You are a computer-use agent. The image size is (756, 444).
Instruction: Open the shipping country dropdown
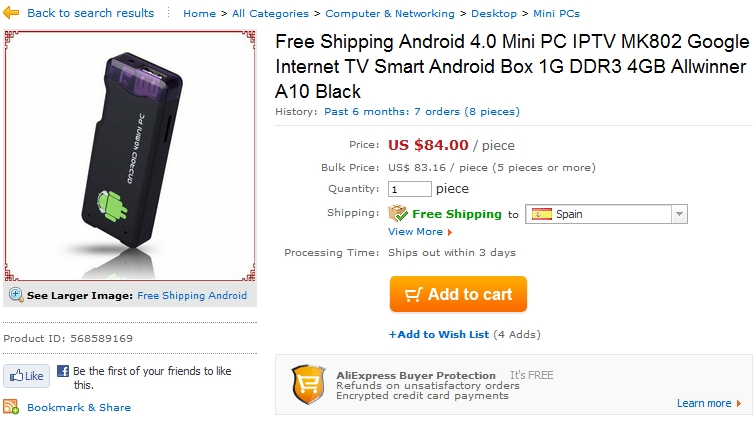[x=679, y=214]
